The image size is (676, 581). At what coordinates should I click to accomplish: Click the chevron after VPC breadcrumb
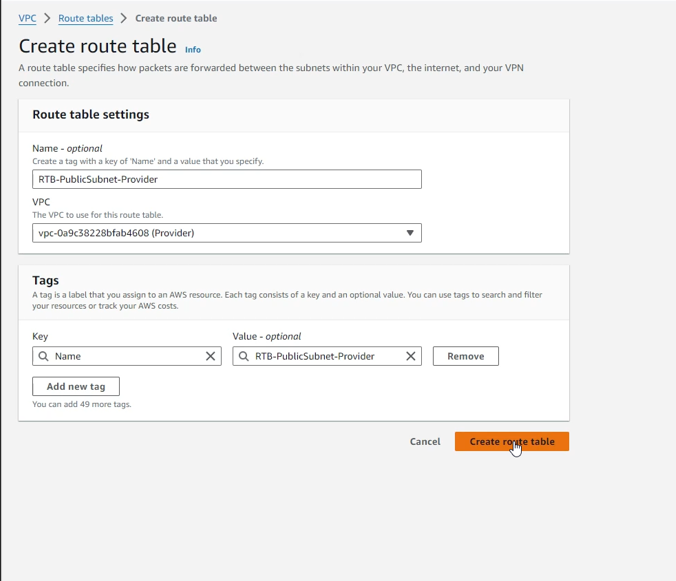47,18
